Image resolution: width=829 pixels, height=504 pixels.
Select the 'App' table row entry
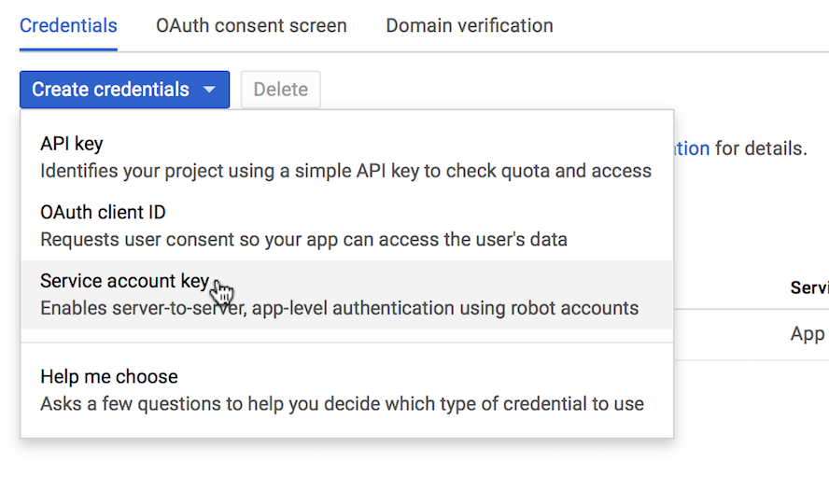point(807,334)
